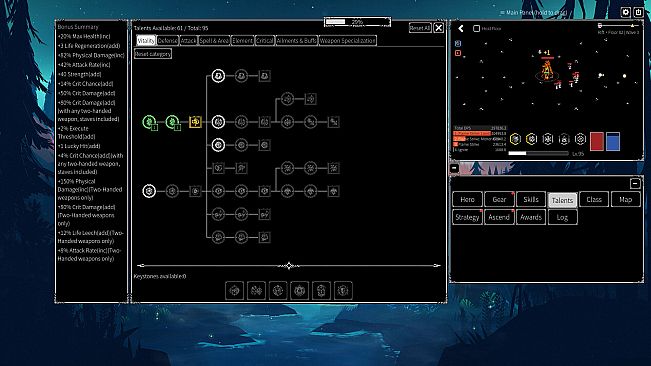Activate the first yellow hexagon skill icon

[x=515, y=139]
